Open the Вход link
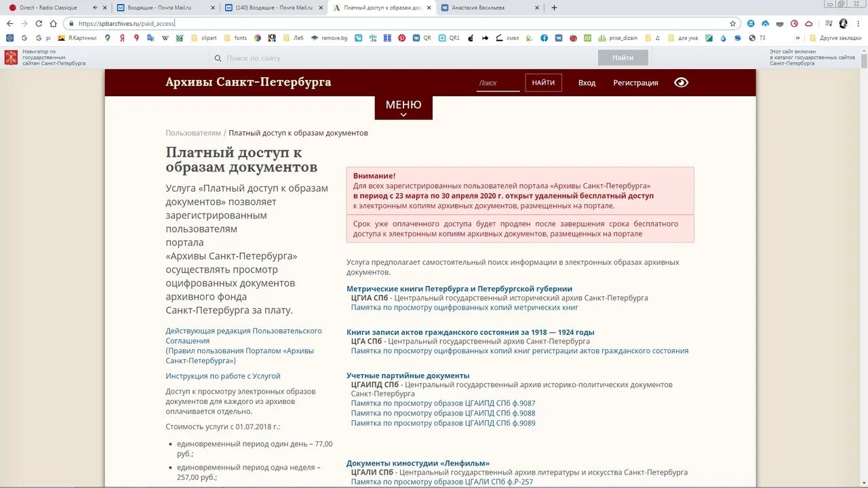This screenshot has width=868, height=488. pyautogui.click(x=587, y=83)
